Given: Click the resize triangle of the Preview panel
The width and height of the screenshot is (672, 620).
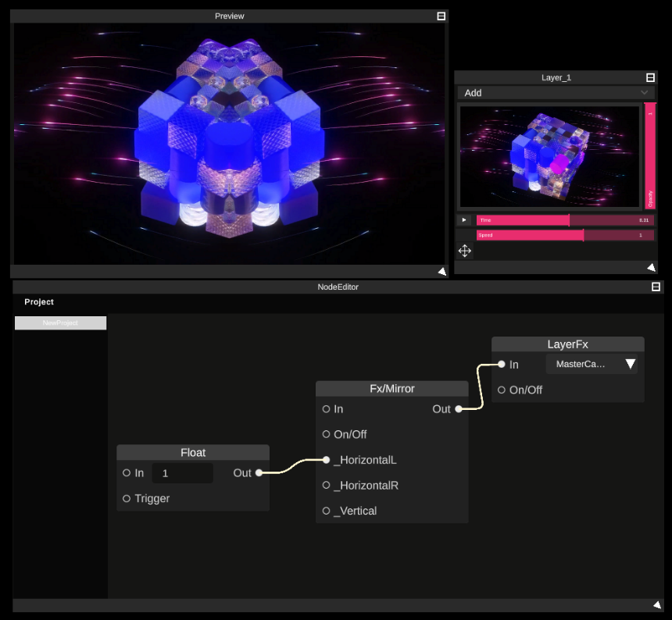Looking at the screenshot, I should pos(442,271).
